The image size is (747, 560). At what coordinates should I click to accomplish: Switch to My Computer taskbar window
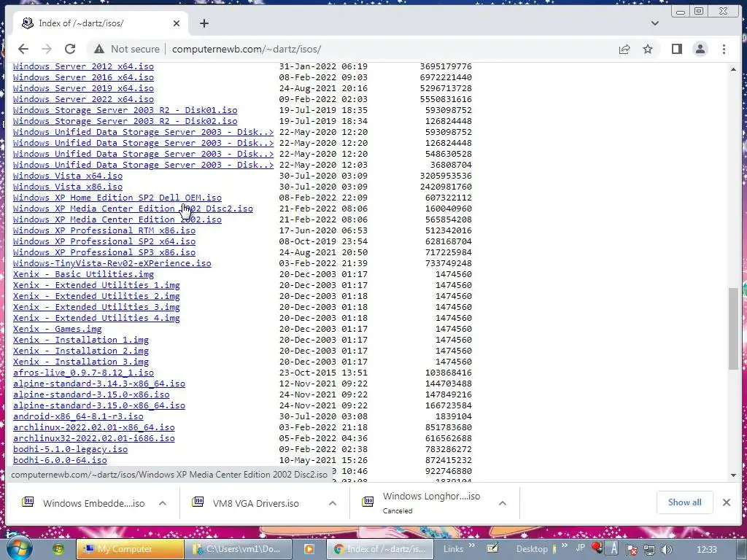pyautogui.click(x=130, y=549)
